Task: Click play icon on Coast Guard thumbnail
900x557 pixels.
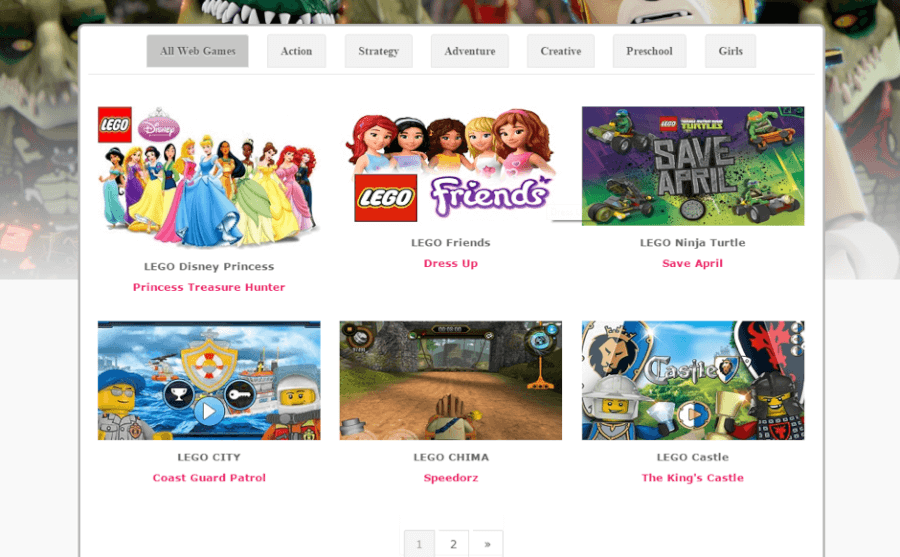Action: 209,411
